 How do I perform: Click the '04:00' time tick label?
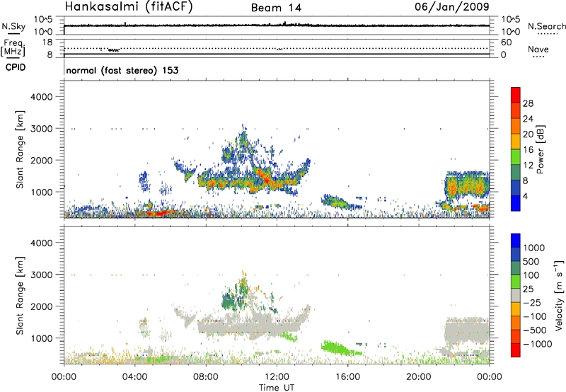coord(135,377)
